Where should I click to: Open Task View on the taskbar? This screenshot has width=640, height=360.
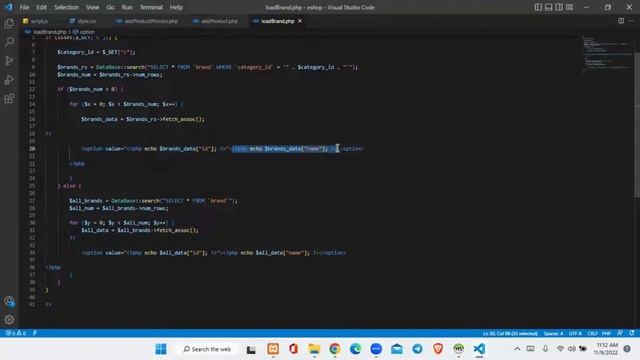(x=251, y=349)
